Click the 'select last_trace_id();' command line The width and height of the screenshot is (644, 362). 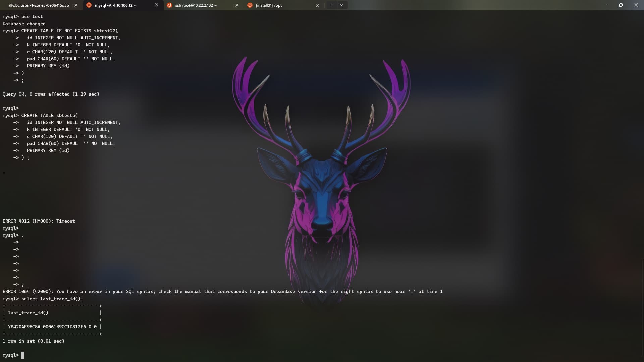click(43, 299)
